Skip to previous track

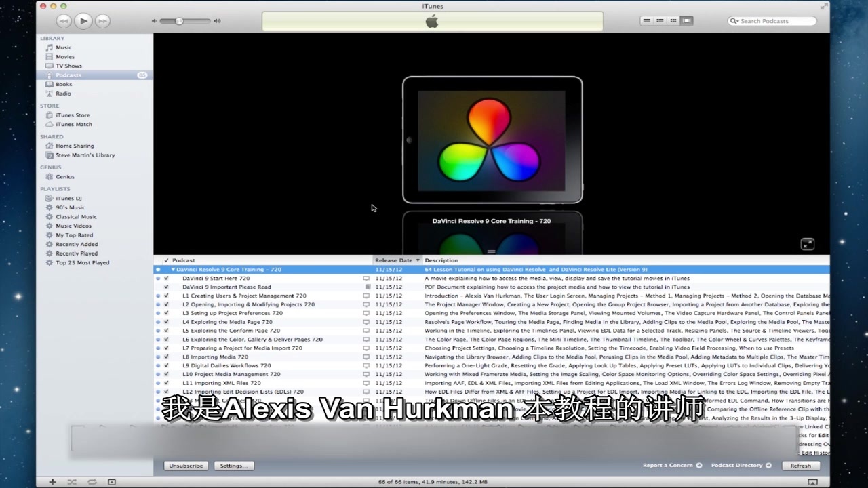64,21
